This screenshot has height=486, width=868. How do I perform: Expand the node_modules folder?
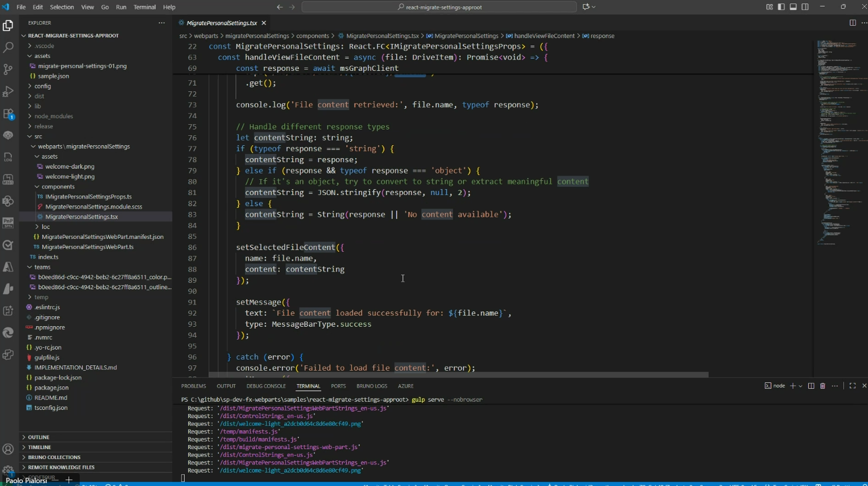coord(53,116)
